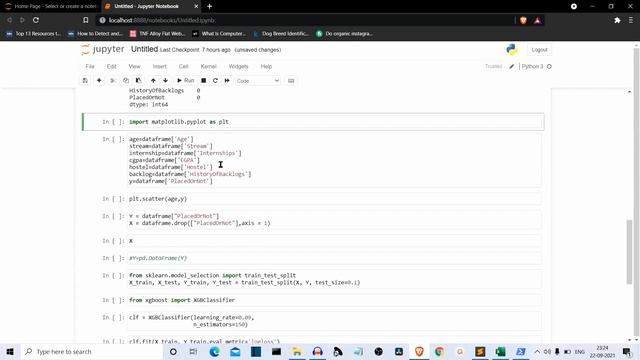Run the selected cell
This screenshot has width=640, height=360.
(185, 81)
